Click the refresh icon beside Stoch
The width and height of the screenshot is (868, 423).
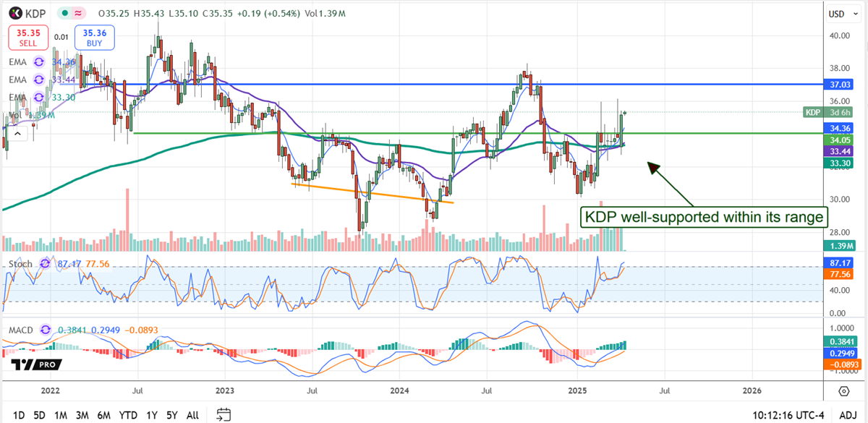coord(46,264)
